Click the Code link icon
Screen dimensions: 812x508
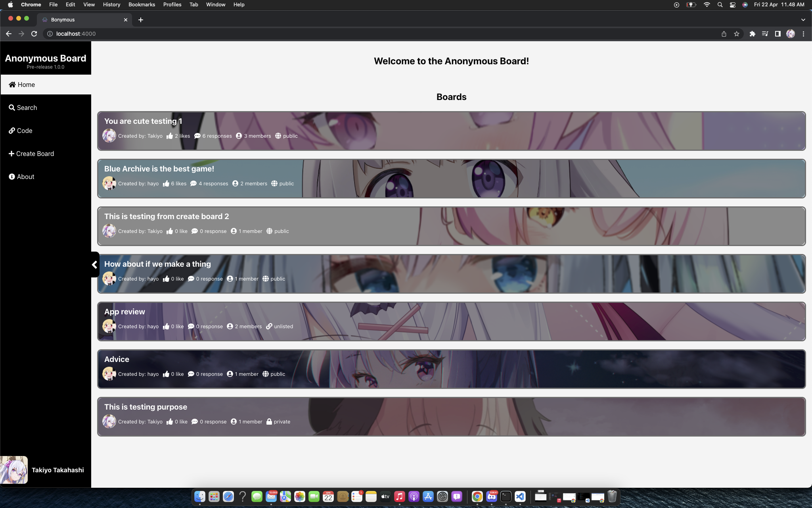tap(12, 131)
